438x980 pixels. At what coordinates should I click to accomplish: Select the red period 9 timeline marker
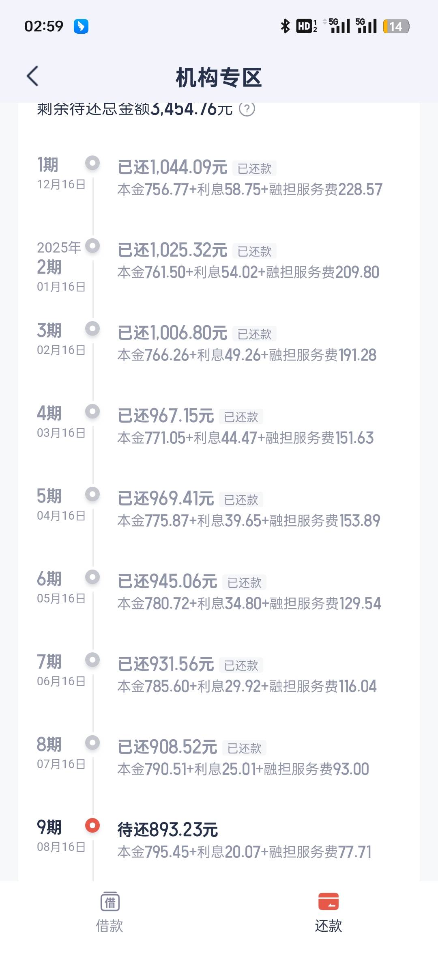[x=92, y=825]
